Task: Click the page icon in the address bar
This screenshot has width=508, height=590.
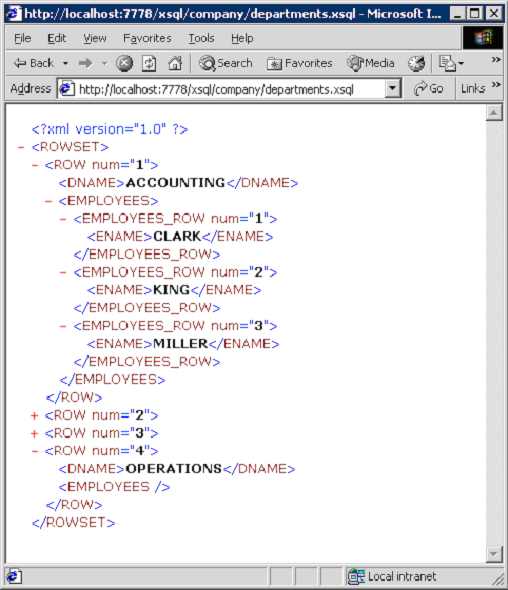Action: tap(67, 89)
